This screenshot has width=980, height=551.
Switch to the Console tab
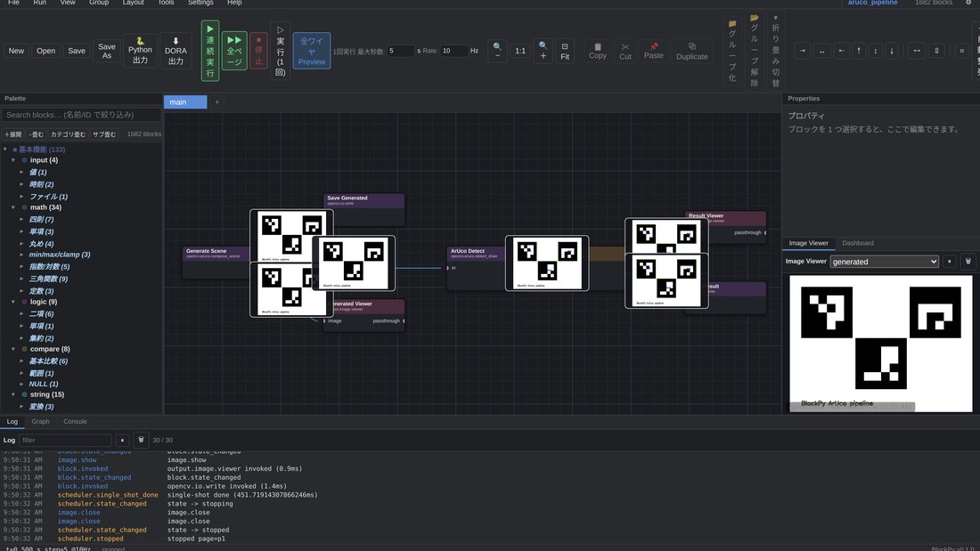[75, 422]
